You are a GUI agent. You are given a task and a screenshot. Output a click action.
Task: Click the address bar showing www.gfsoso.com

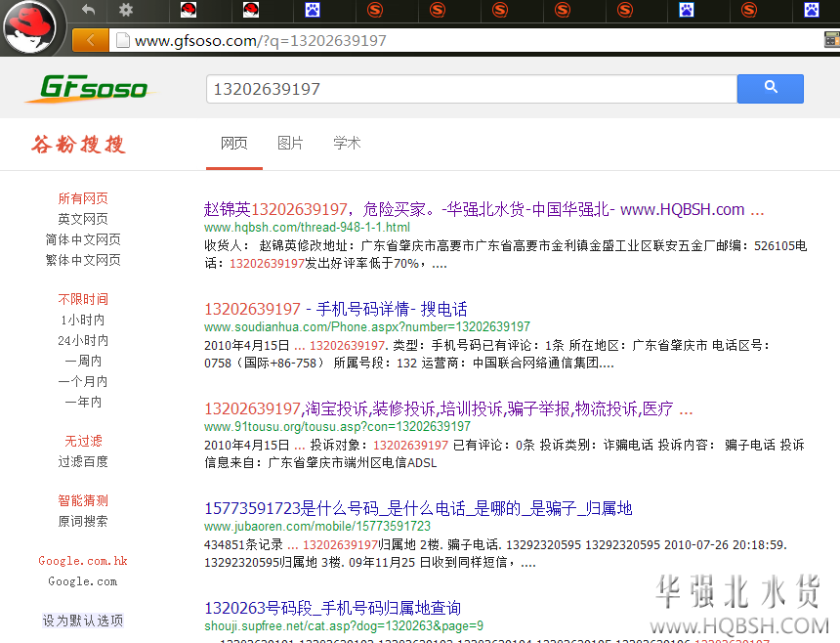tap(466, 40)
